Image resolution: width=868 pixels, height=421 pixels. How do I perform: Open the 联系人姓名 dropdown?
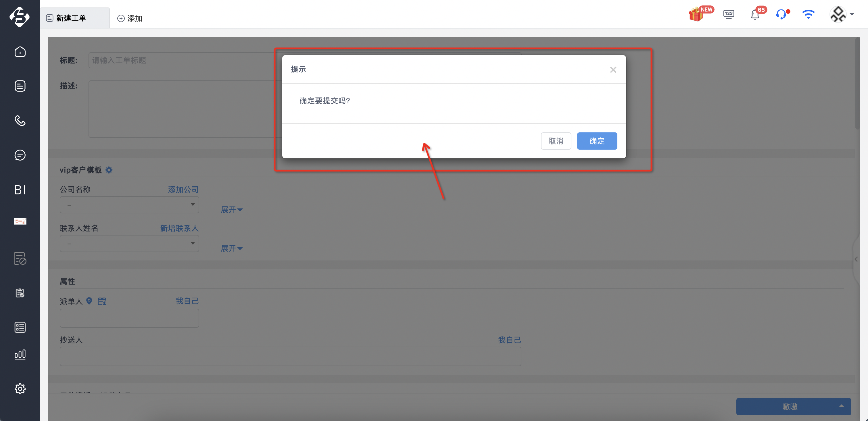click(129, 244)
